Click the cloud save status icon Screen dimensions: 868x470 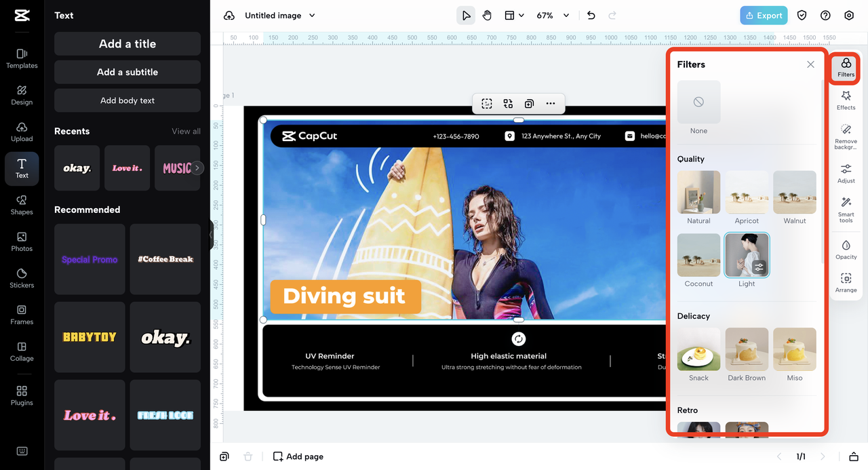[x=229, y=16]
